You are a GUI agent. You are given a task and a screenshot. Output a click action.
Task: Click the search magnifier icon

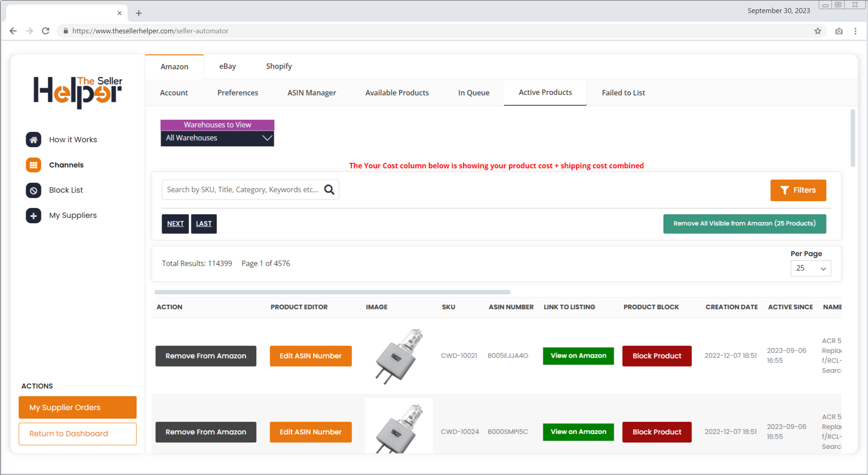[x=329, y=190]
